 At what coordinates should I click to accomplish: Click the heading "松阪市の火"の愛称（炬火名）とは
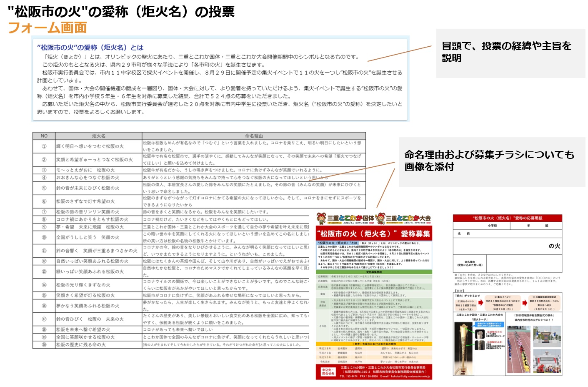pos(90,48)
